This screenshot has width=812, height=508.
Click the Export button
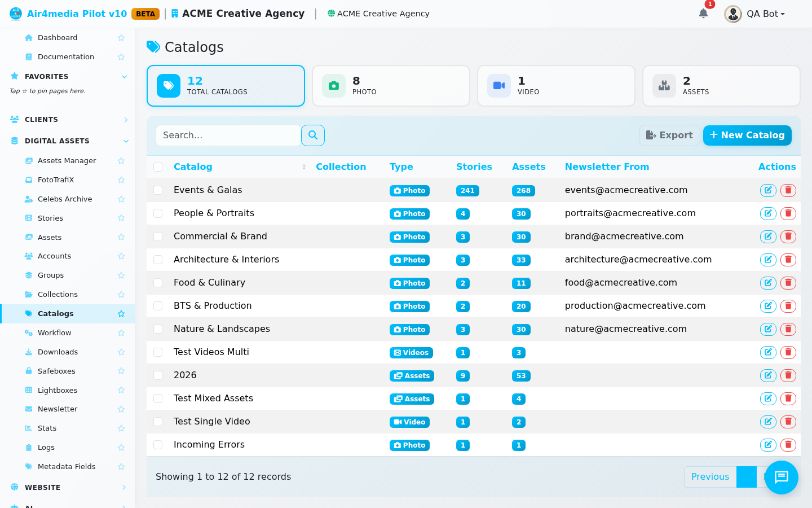tap(669, 135)
